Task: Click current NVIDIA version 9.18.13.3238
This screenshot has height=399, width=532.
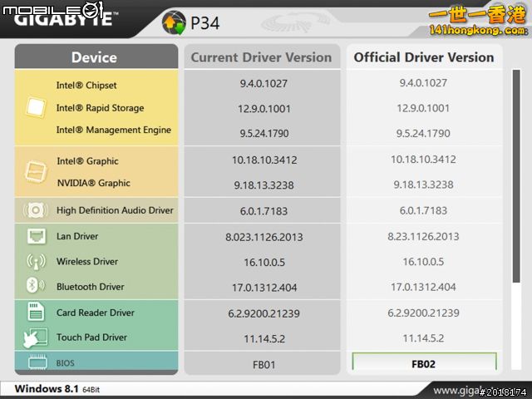Action: coord(264,185)
